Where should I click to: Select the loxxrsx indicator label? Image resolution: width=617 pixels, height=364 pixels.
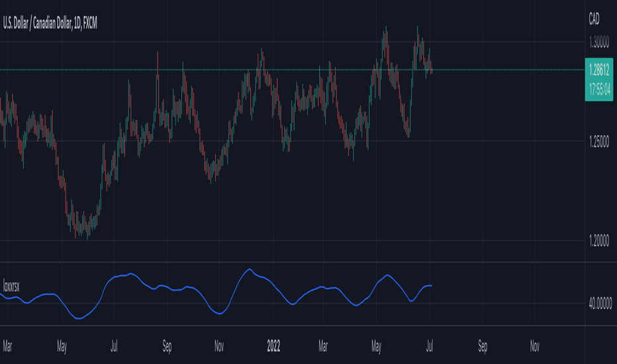click(11, 286)
